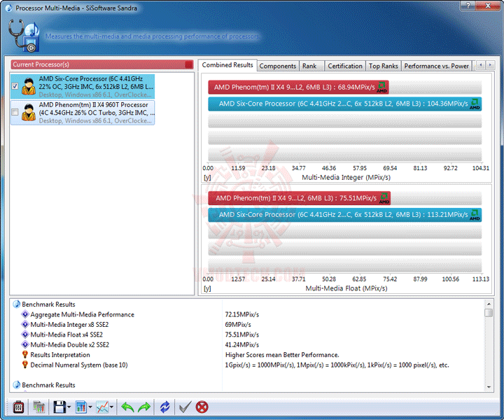Click the options (stopwatch) toolbar icon
Image resolution: width=504 pixels, height=420 pixels.
point(18,407)
